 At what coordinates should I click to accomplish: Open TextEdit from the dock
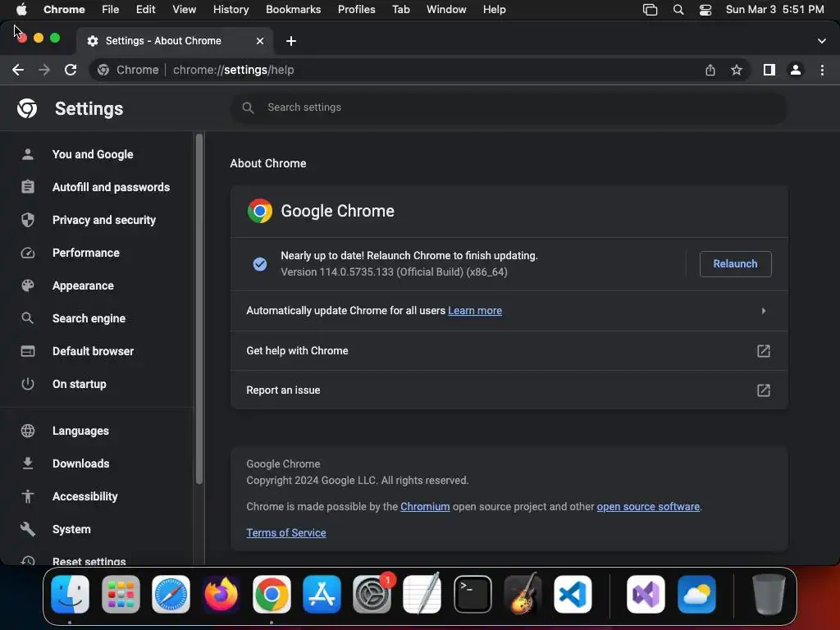[422, 594]
